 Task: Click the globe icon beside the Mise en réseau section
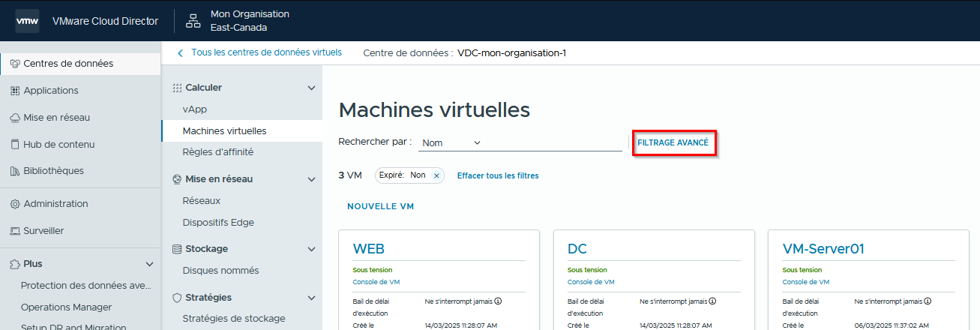178,179
